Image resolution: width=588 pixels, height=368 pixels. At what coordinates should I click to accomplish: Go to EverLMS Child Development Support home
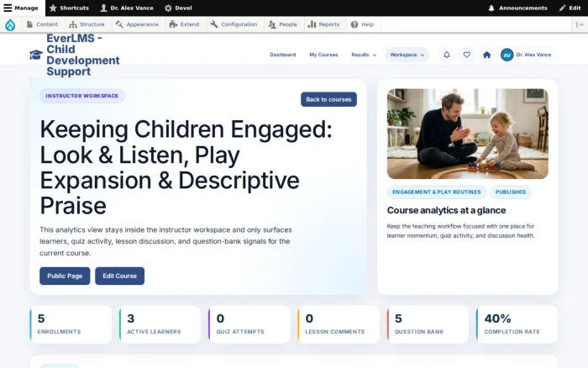click(x=83, y=55)
